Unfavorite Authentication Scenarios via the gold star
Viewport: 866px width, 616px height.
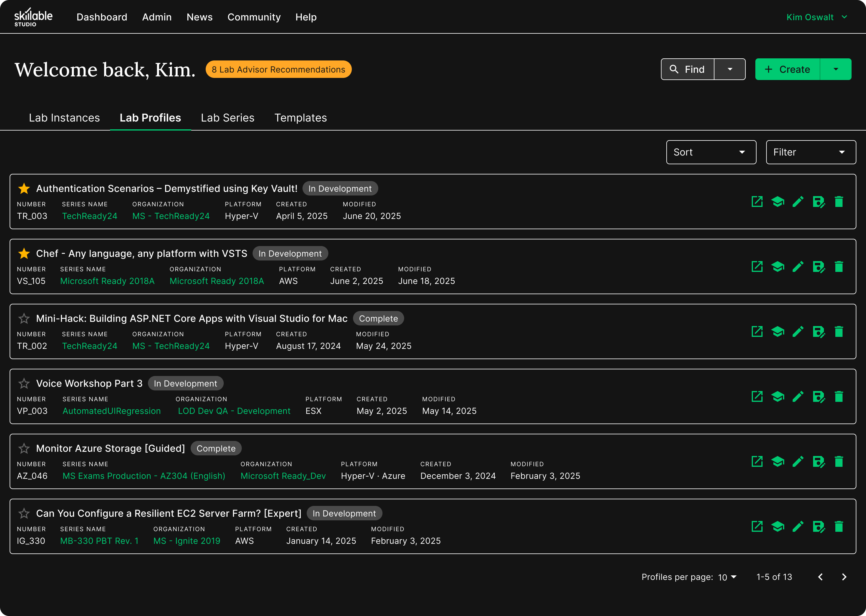tap(24, 189)
